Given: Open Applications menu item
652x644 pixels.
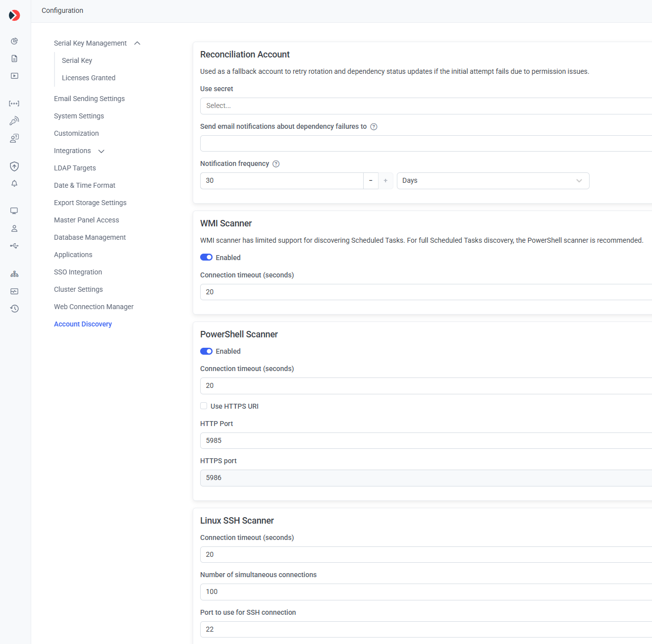Looking at the screenshot, I should click(73, 255).
